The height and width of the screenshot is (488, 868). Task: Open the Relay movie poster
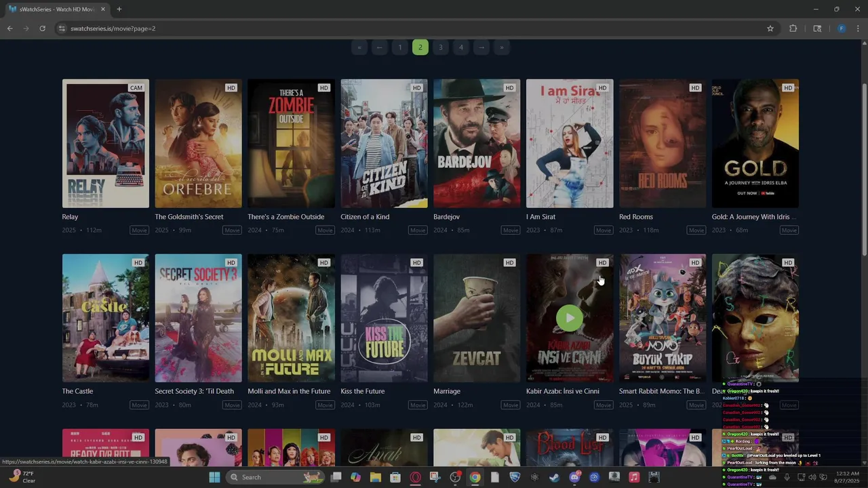point(106,144)
